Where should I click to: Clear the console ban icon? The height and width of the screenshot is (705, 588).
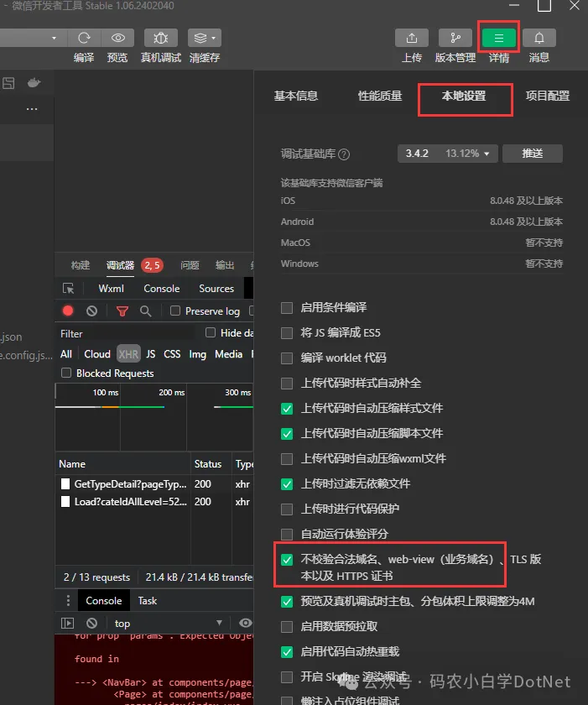91,623
